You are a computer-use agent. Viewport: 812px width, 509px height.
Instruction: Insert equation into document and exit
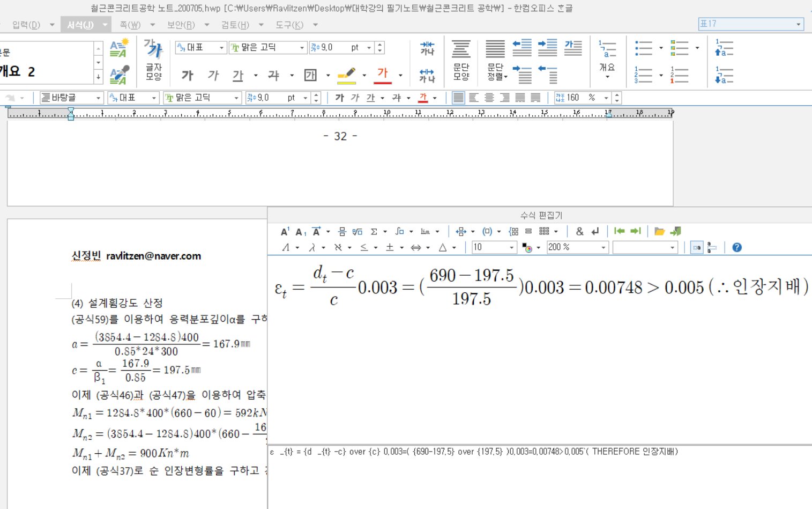[x=675, y=231]
